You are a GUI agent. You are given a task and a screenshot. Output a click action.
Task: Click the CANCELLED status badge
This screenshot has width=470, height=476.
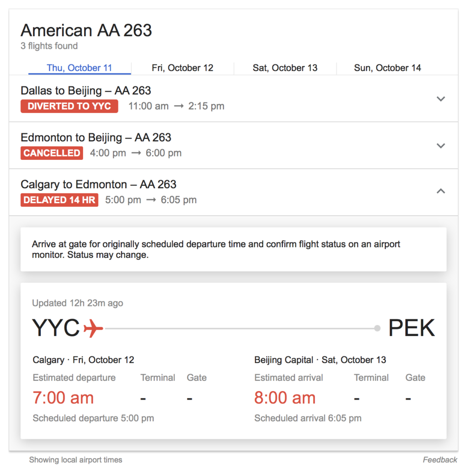52,153
